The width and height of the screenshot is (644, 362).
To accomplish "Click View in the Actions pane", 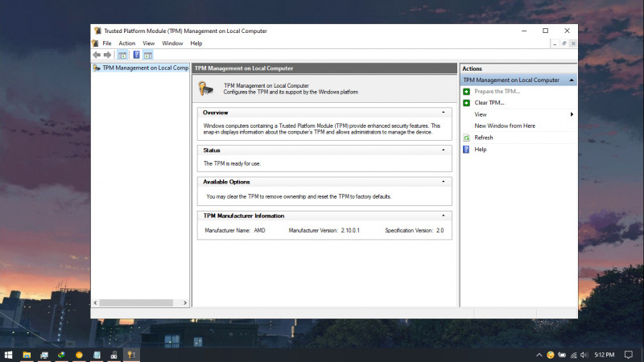I will tap(480, 114).
